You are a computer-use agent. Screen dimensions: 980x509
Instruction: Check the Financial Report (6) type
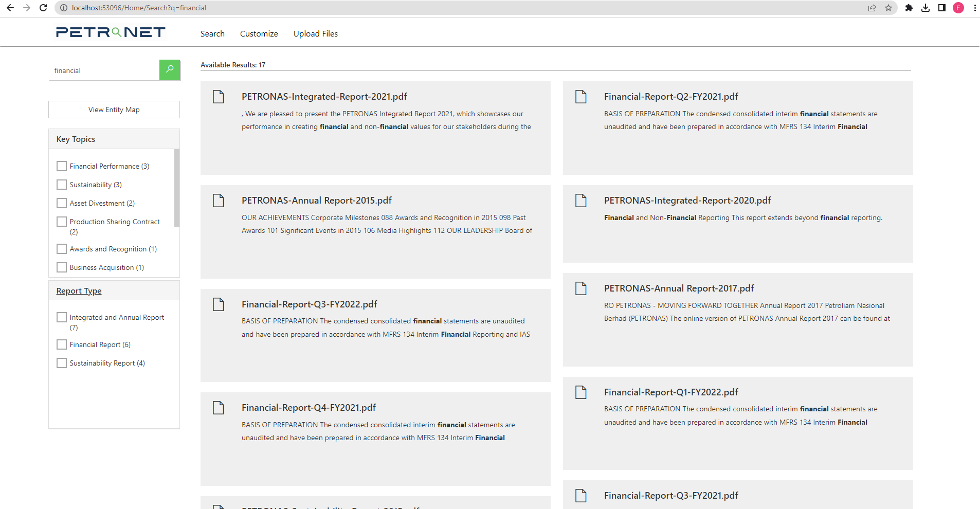coord(62,344)
